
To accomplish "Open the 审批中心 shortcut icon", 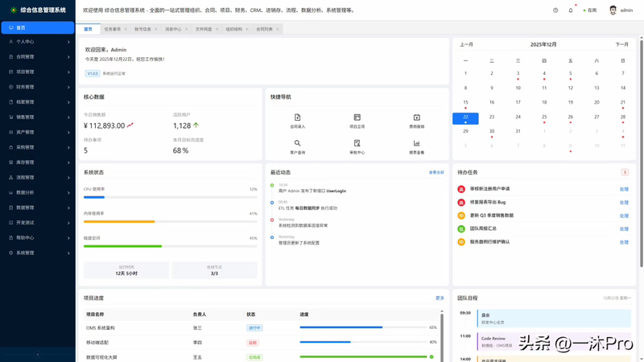I will [x=357, y=144].
